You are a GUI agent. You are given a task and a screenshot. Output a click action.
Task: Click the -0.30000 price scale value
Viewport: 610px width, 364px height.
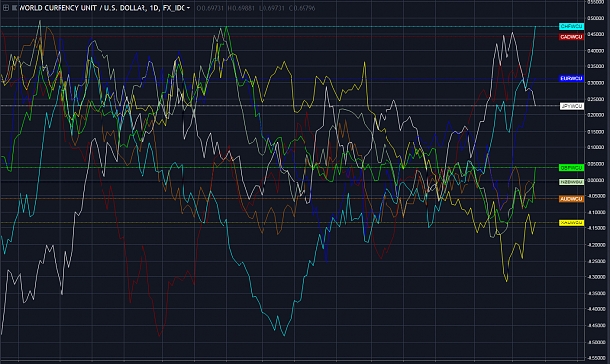tap(595, 277)
